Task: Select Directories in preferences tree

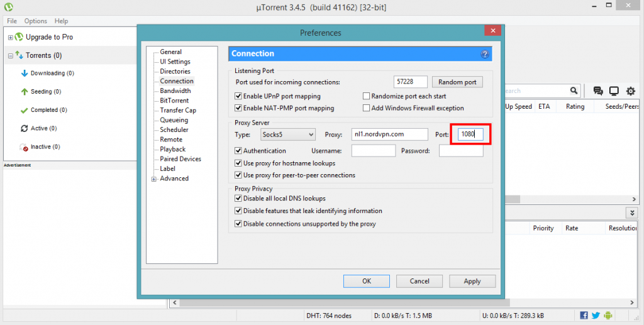Action: (175, 72)
